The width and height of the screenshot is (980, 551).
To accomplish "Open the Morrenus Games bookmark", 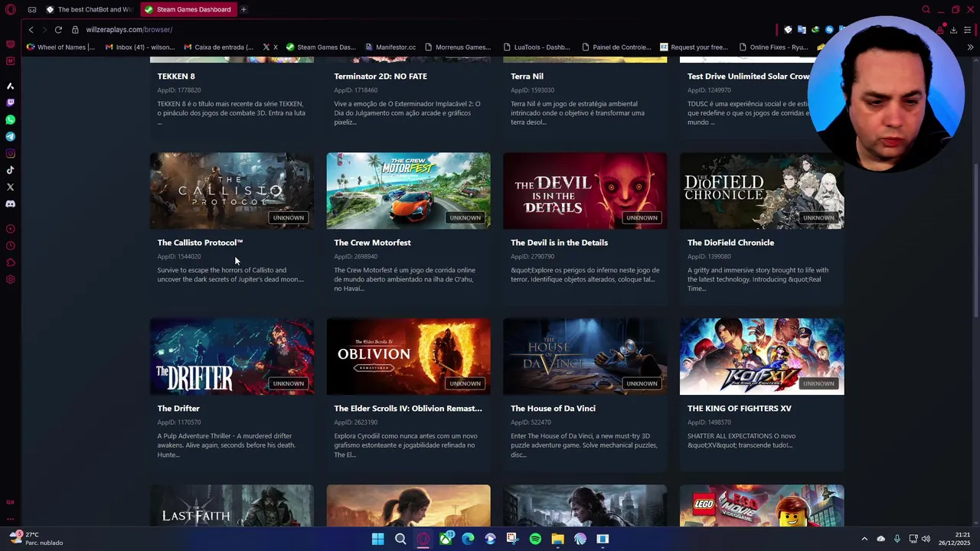I will (457, 47).
